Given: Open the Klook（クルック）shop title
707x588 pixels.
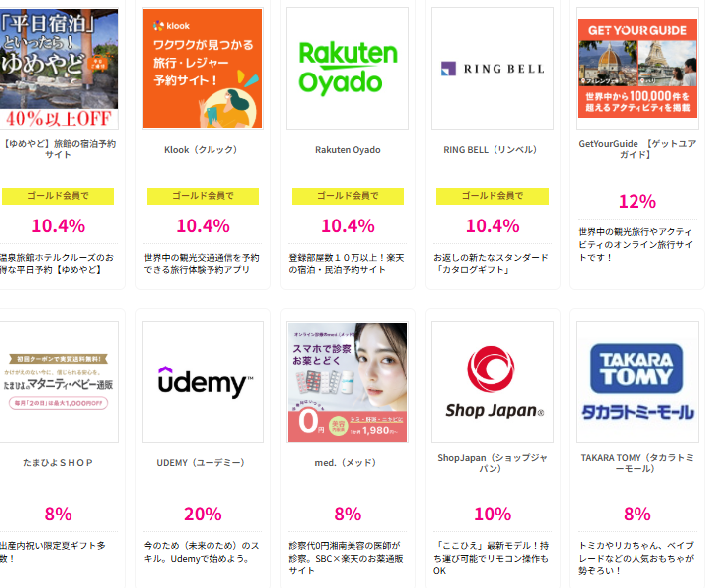Looking at the screenshot, I should [x=201, y=150].
